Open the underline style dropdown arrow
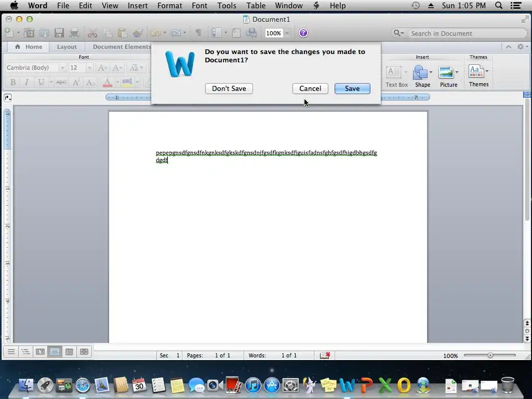Screen dimensions: 532x399 click(x=51, y=82)
